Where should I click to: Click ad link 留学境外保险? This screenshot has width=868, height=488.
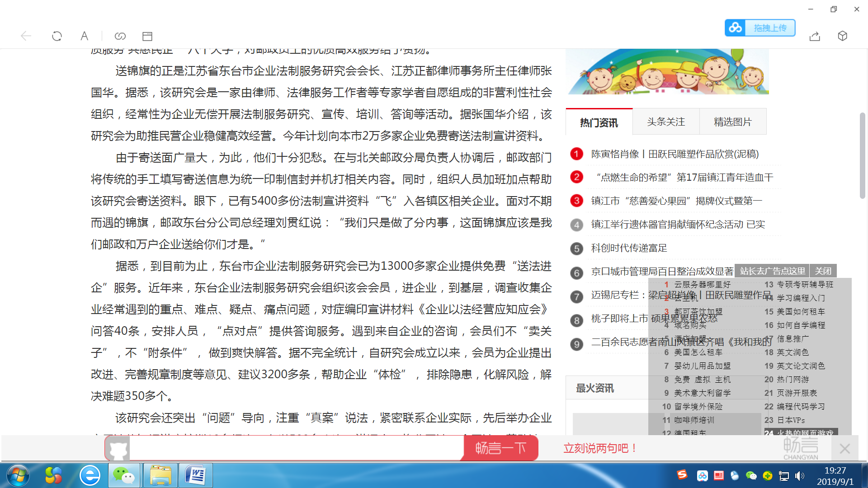click(x=698, y=407)
